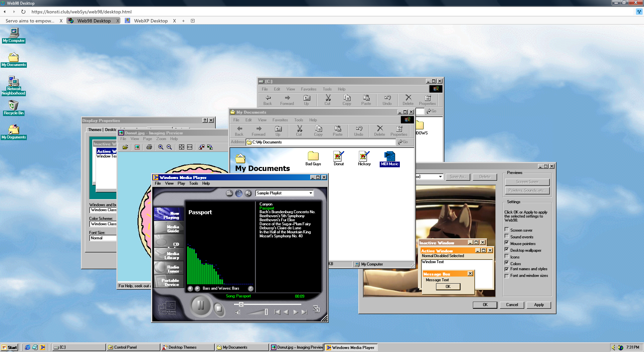The image size is (644, 352).
Task: Select the next visualization arrow
Action: tap(198, 288)
